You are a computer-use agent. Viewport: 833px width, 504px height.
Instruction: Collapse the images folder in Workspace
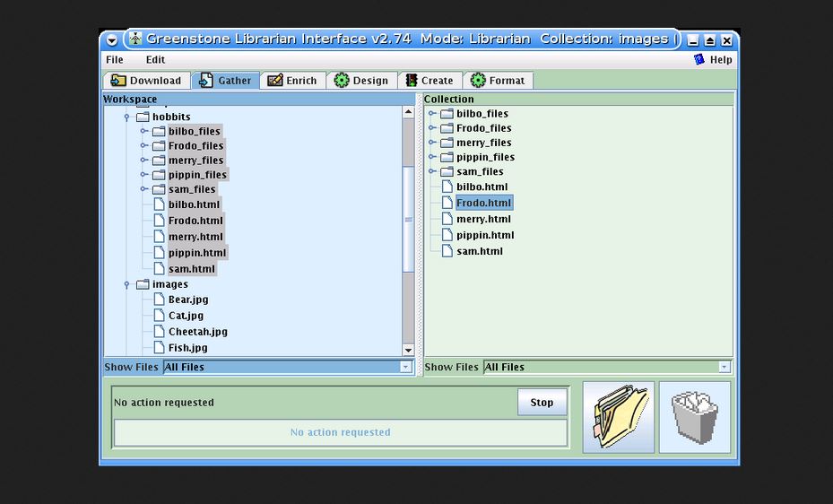click(127, 284)
